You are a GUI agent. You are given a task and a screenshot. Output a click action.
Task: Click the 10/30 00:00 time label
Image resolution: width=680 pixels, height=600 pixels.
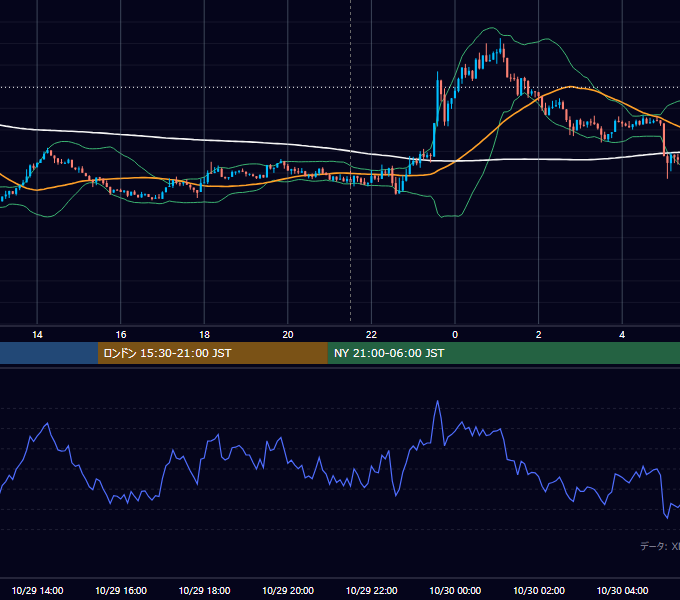tap(455, 590)
